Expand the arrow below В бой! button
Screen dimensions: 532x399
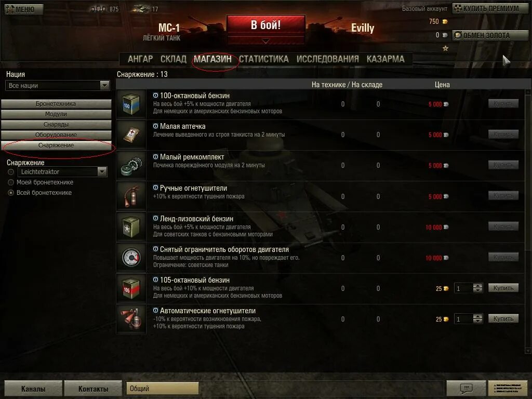[x=266, y=41]
